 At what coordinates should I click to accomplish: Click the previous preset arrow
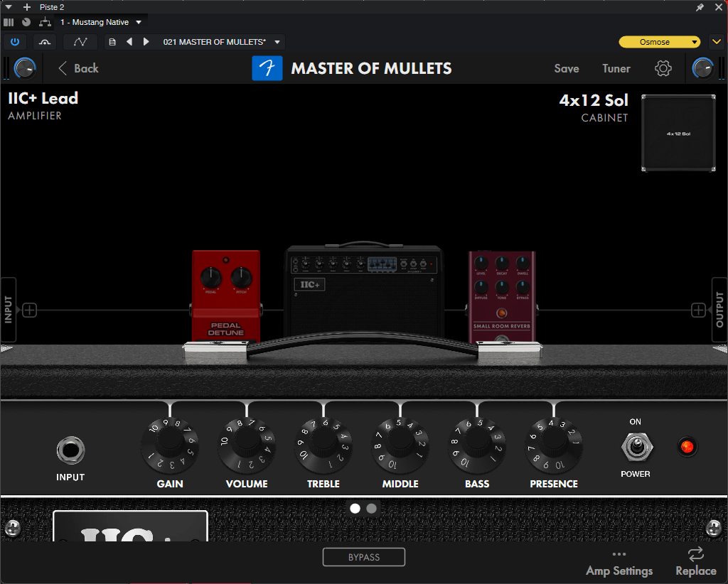click(x=129, y=41)
